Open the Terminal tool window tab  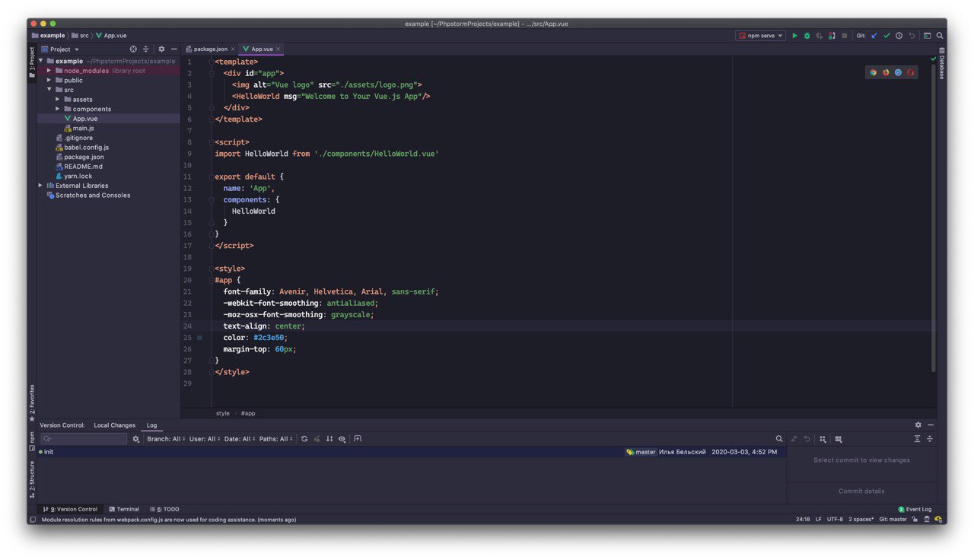pos(124,509)
